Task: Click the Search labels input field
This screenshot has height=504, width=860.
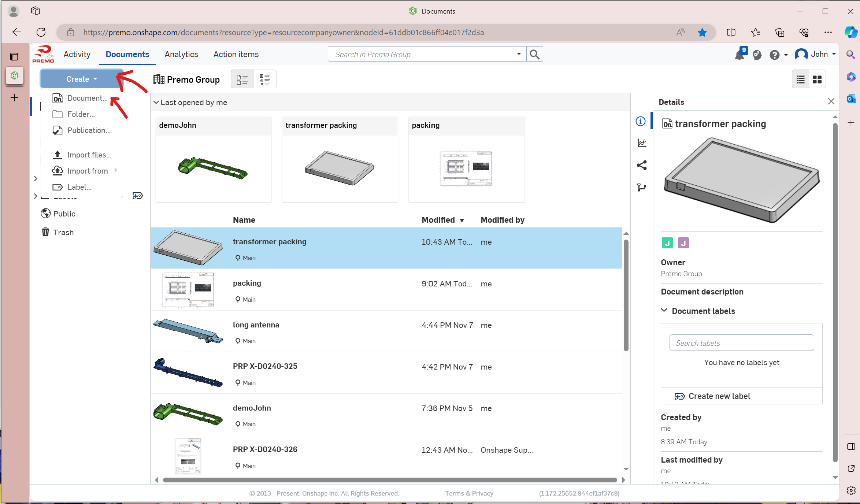Action: coord(741,343)
